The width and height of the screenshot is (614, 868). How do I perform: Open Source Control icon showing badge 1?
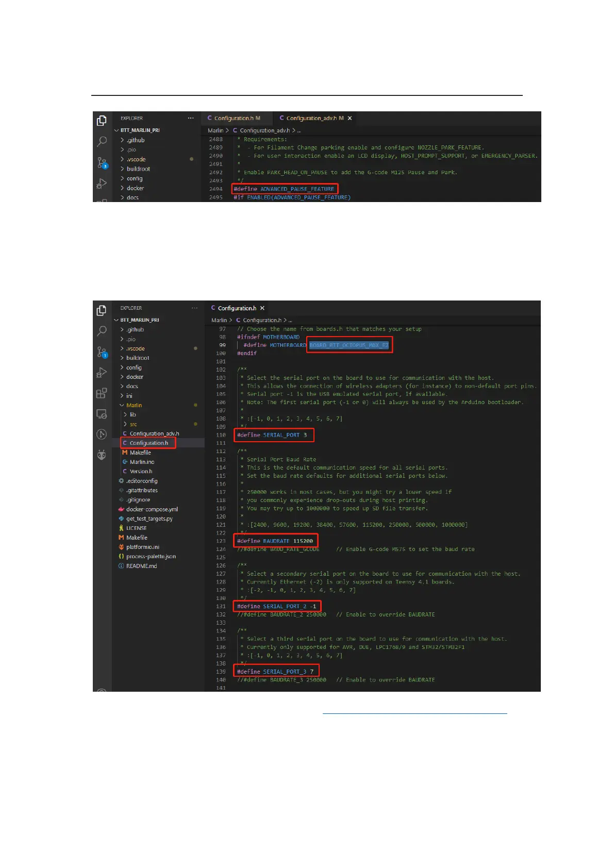[x=102, y=352]
